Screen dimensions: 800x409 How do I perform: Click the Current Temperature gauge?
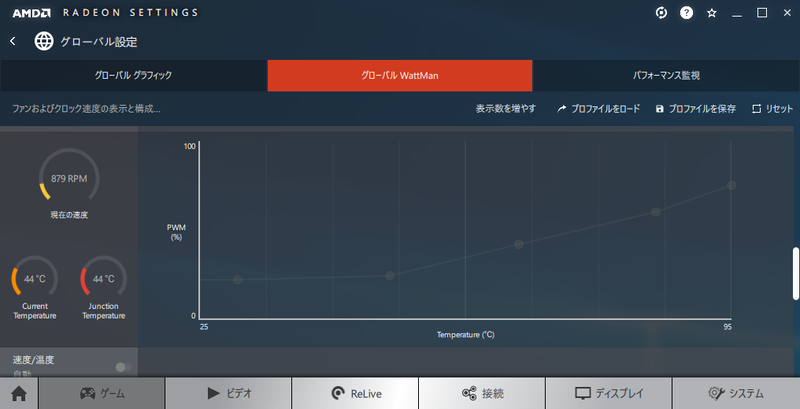[x=35, y=277]
